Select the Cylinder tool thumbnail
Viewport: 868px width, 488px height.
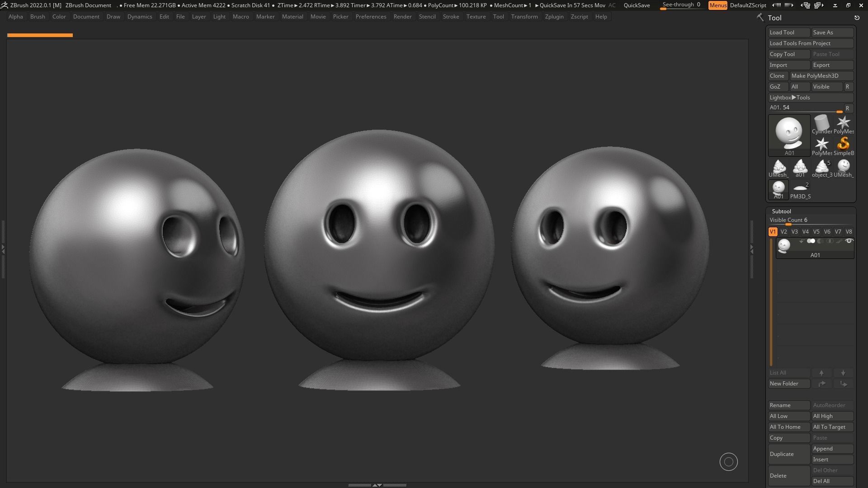[821, 124]
